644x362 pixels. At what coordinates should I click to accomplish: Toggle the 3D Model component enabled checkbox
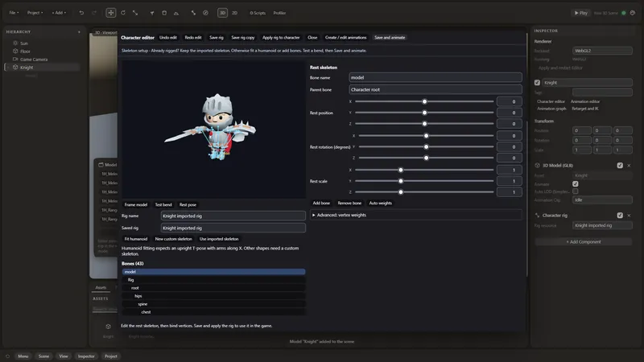pos(620,166)
